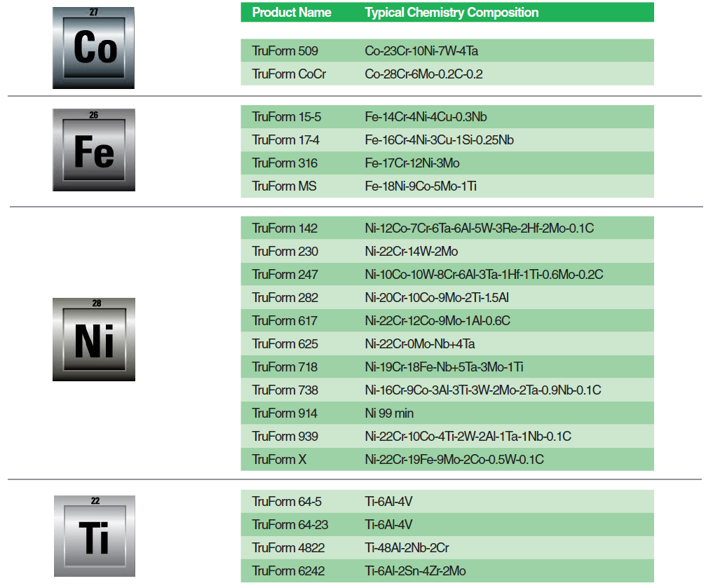Click composition Ni-19Cr-18Fe-Nb+5Ta-3Mo-1Ti
This screenshot has height=588, width=713.
tap(444, 367)
